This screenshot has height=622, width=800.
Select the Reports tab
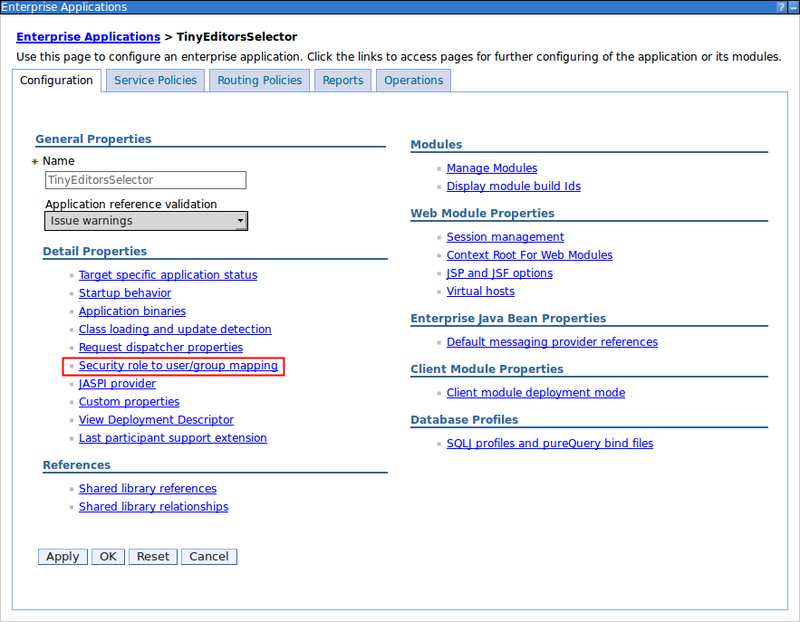(x=342, y=80)
